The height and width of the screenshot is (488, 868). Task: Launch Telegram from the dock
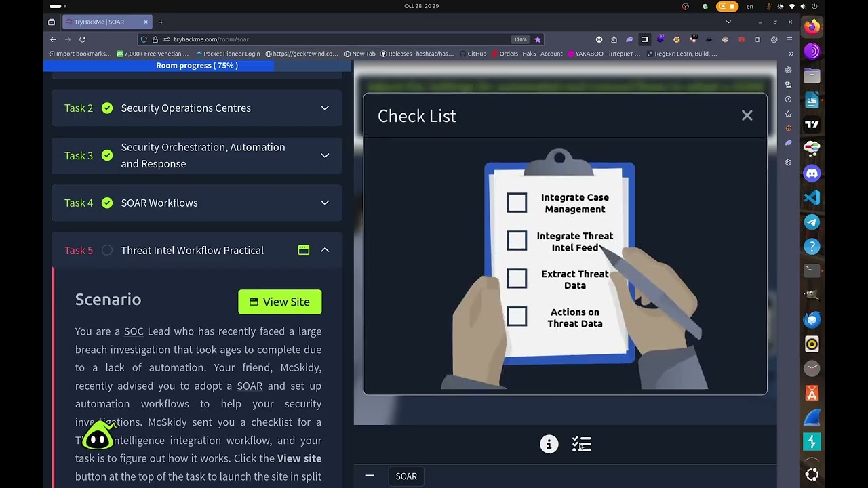[812, 222]
